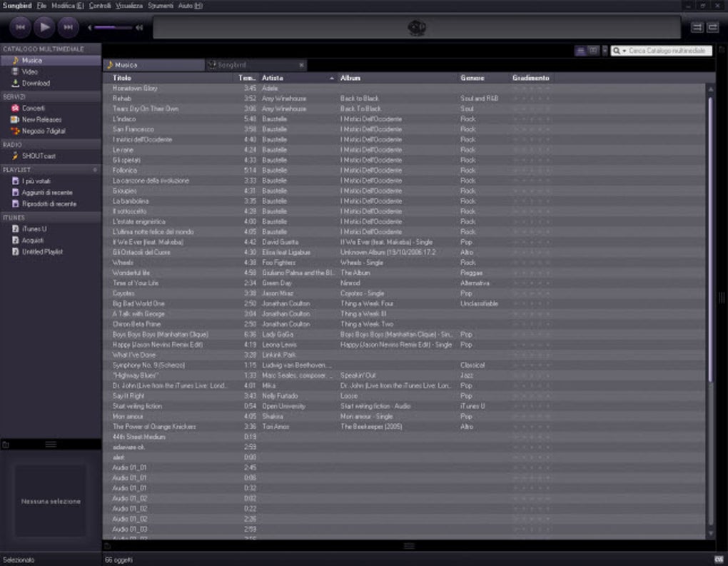Image resolution: width=728 pixels, height=566 pixels.
Task: Click the bottom content pane collapse grip
Action: [409, 545]
